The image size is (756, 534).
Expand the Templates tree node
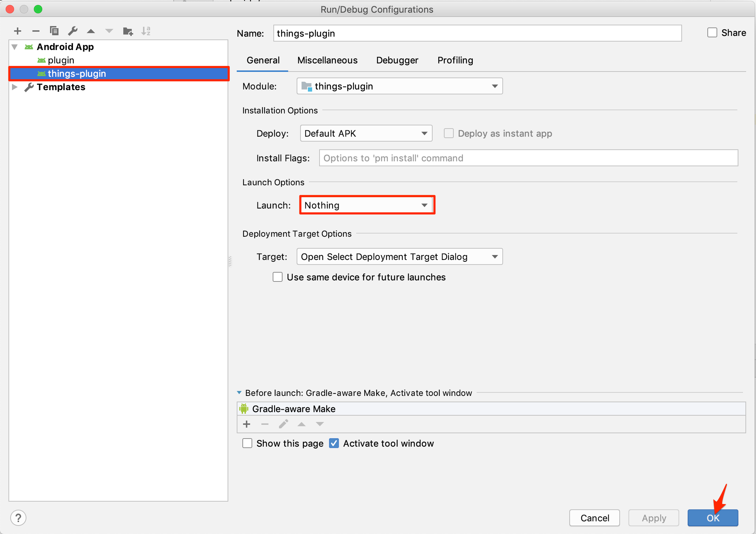(15, 87)
